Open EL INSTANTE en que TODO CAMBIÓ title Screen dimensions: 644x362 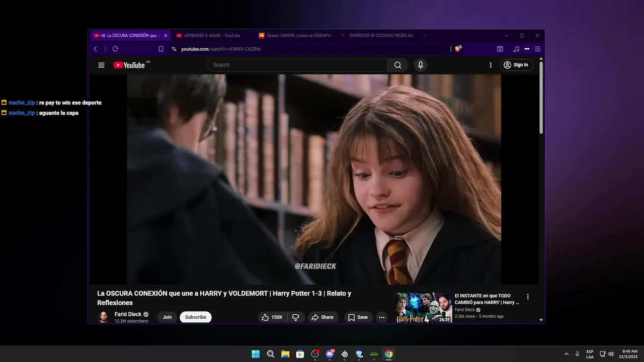click(487, 299)
